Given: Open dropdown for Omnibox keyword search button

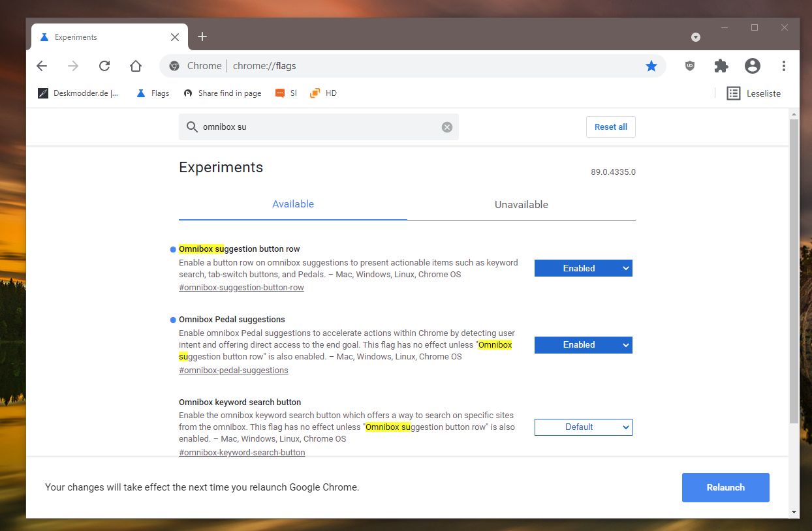Looking at the screenshot, I should click(584, 427).
